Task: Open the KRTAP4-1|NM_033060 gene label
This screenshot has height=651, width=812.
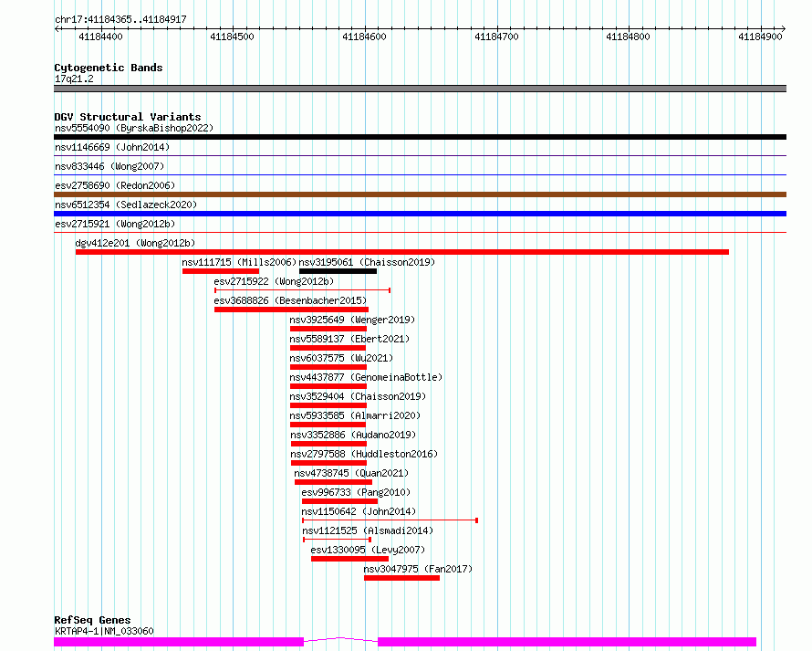Action: [104, 631]
